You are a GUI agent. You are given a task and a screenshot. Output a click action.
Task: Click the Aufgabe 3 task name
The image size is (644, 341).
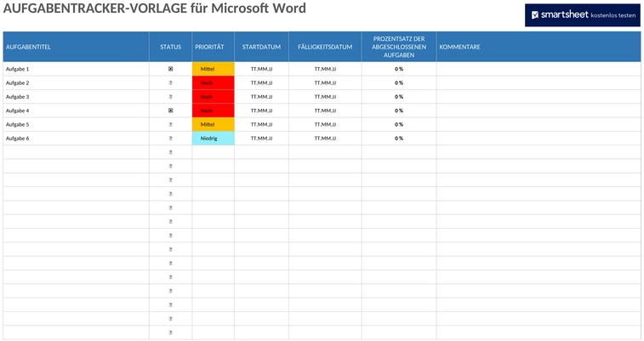17,97
